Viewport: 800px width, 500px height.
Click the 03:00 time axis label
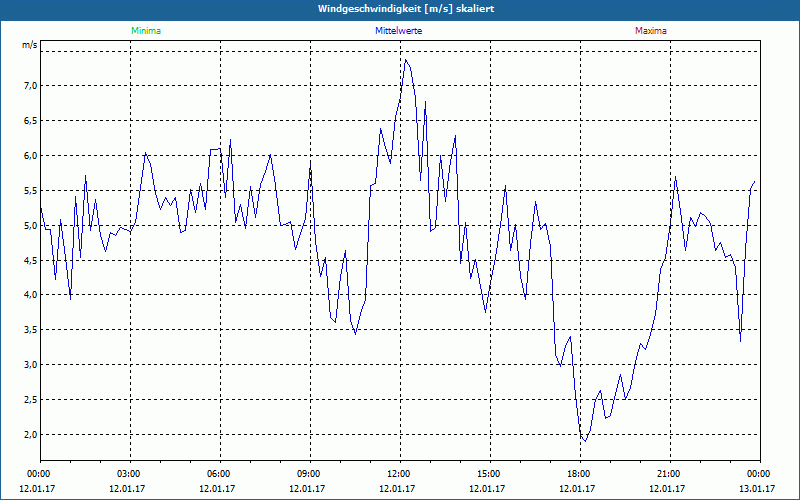(131, 474)
